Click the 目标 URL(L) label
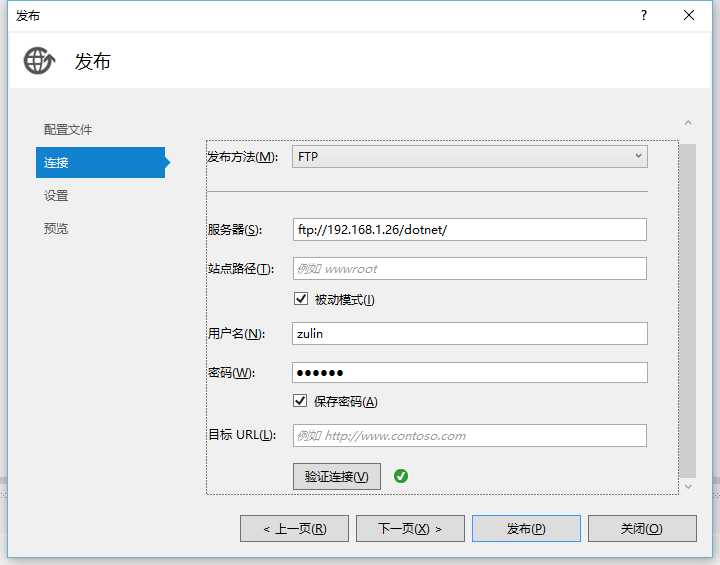Screen dimensions: 720x565 242,435
